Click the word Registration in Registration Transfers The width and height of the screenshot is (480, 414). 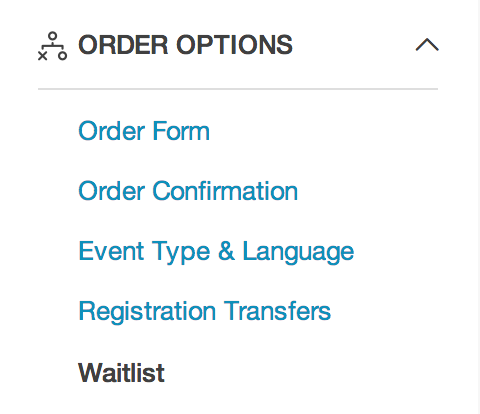click(147, 312)
